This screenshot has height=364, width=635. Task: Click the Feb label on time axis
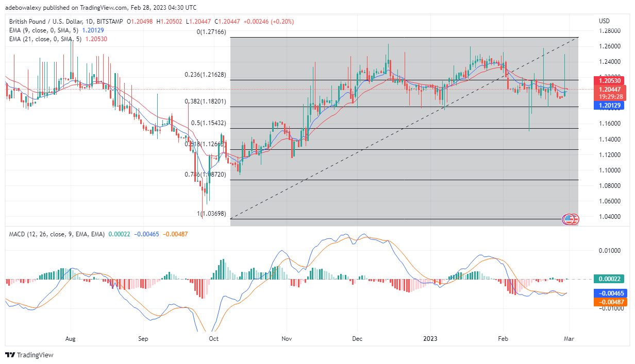pos(503,339)
